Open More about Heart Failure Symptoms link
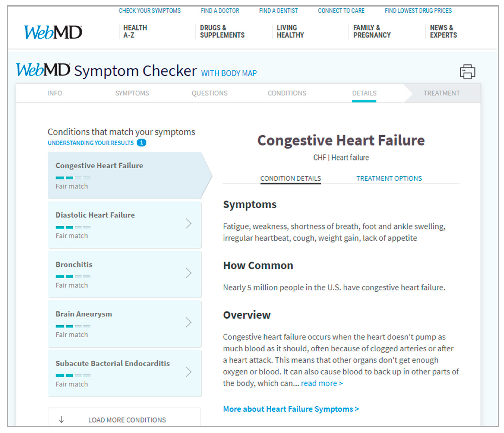This screenshot has height=433, width=504. click(x=291, y=409)
